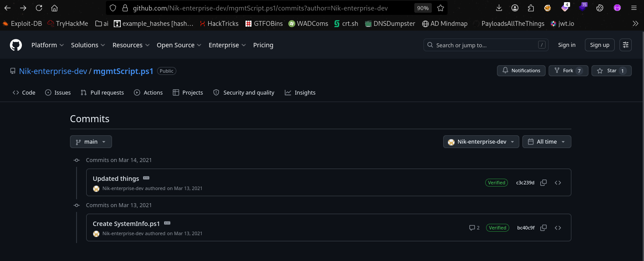Open the Pricing page

coord(263,45)
